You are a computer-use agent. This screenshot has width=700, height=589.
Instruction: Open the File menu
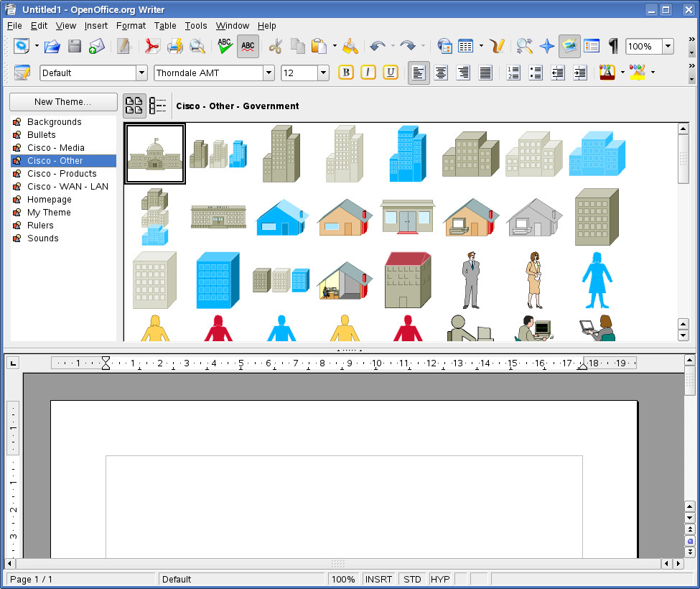click(x=14, y=25)
